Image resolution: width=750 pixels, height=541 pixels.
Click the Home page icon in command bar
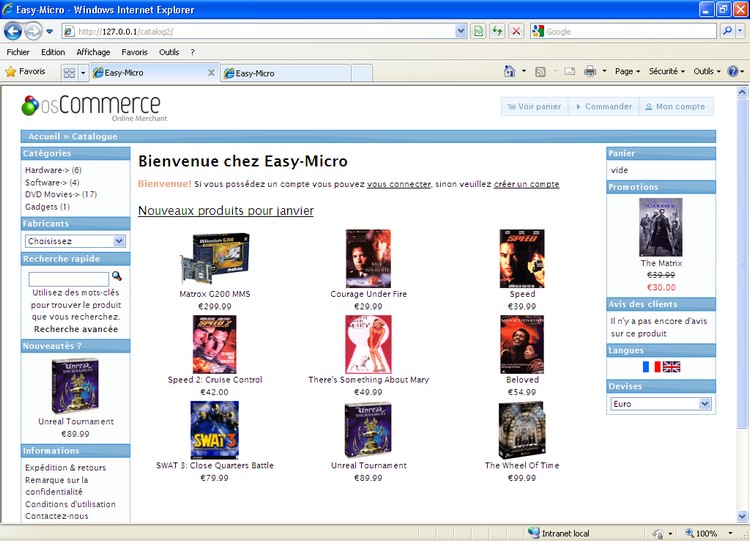(x=510, y=71)
